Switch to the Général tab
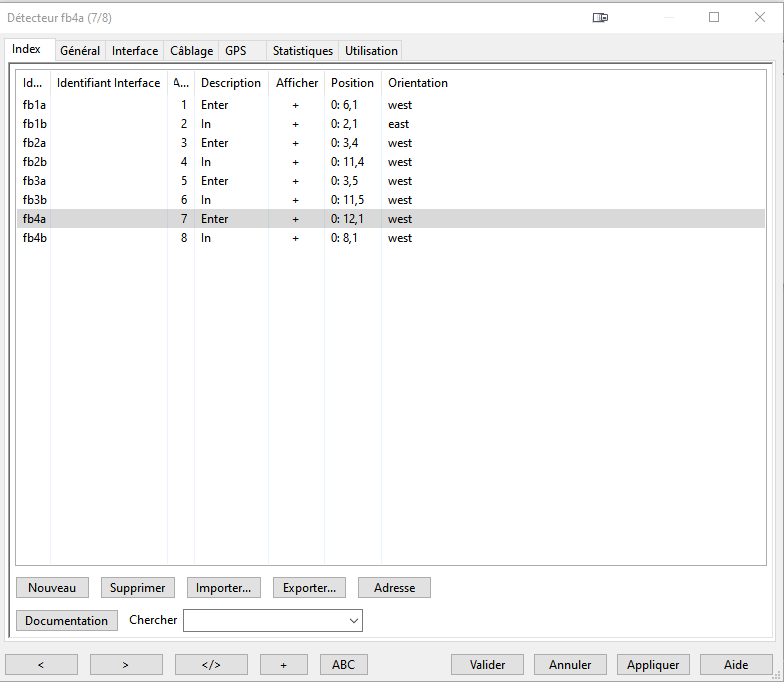This screenshot has width=784, height=682. (x=80, y=51)
